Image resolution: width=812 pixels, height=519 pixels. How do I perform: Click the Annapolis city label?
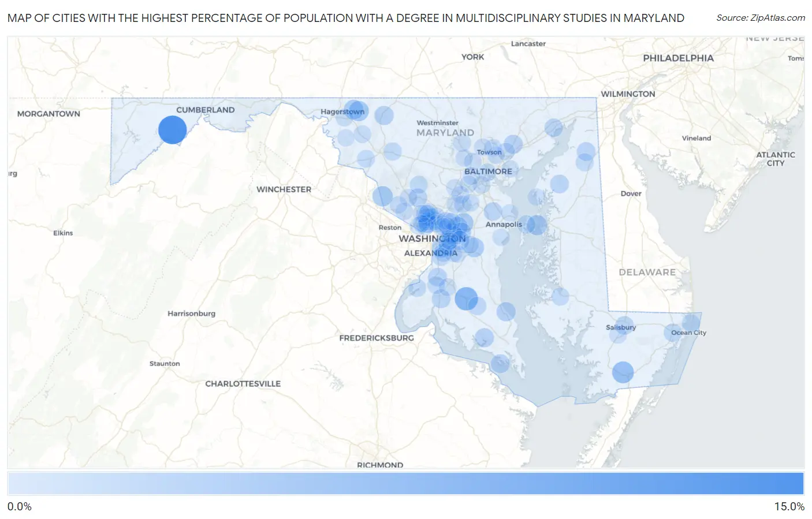(x=504, y=225)
